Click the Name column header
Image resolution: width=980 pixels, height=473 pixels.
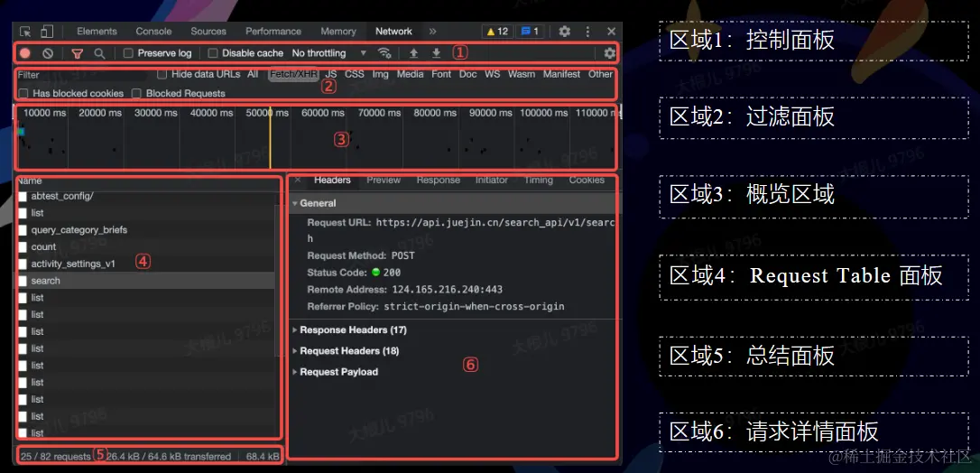[x=30, y=181]
